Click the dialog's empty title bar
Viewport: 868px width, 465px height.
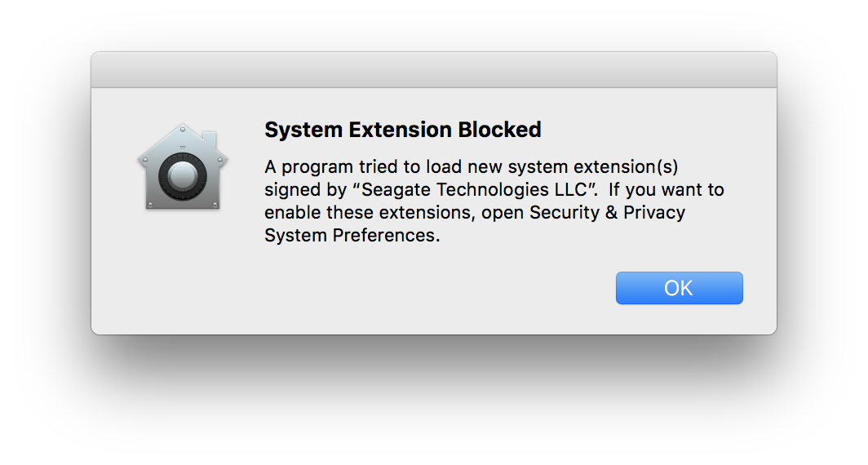click(x=433, y=70)
